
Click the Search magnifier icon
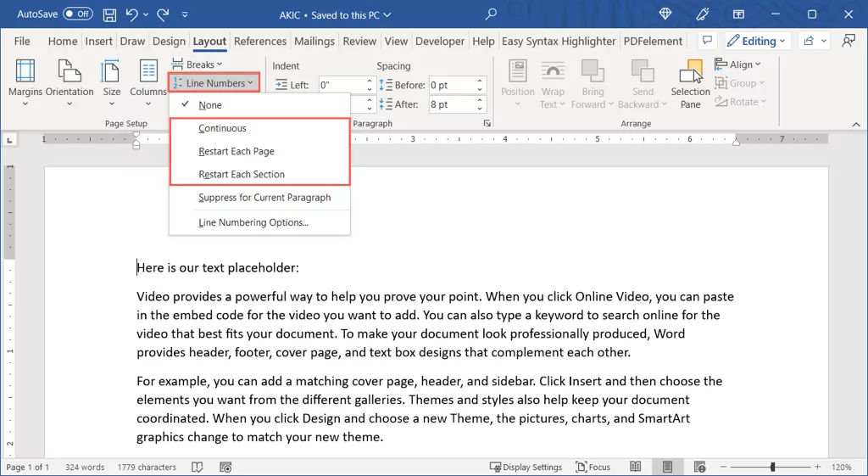491,14
